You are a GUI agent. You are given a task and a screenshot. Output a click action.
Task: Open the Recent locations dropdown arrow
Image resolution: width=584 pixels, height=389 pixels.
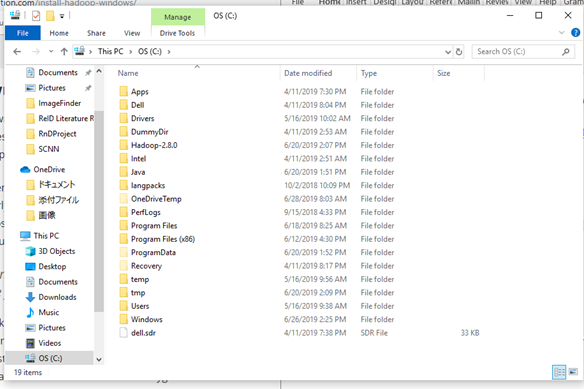[x=51, y=51]
